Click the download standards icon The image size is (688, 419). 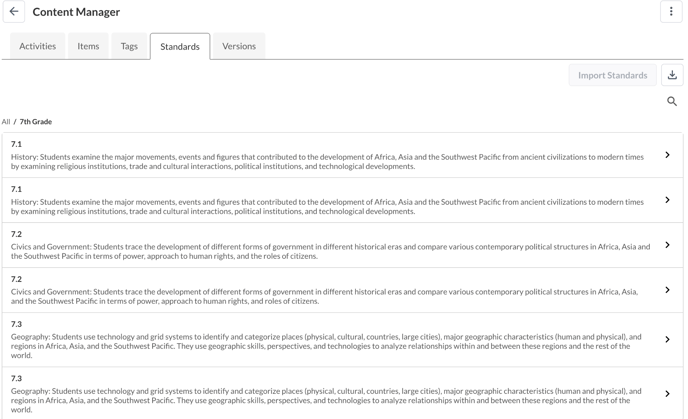[672, 75]
